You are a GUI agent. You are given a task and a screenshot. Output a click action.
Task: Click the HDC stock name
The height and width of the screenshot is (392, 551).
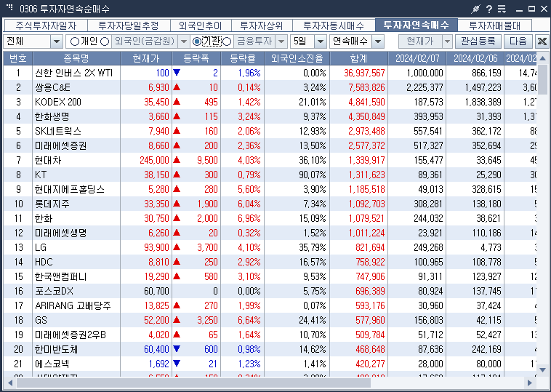(x=44, y=263)
